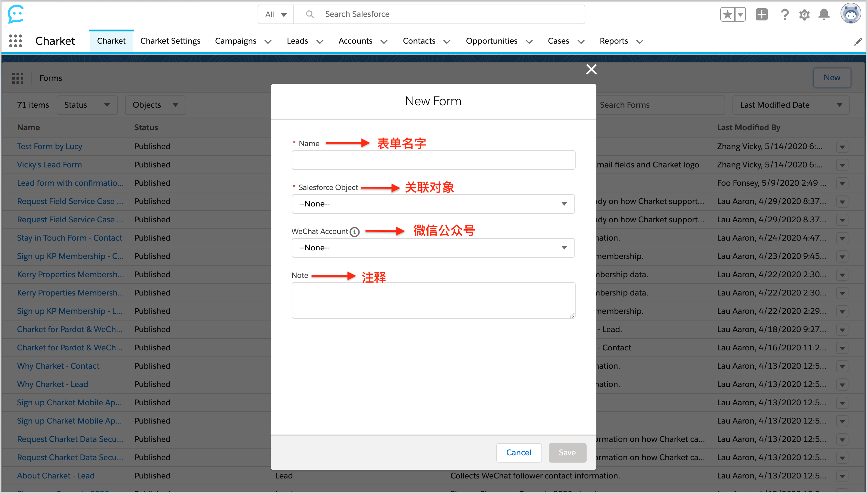Open row menu for Why Charket - Lead
Image resolution: width=868 pixels, height=494 pixels.
(842, 385)
